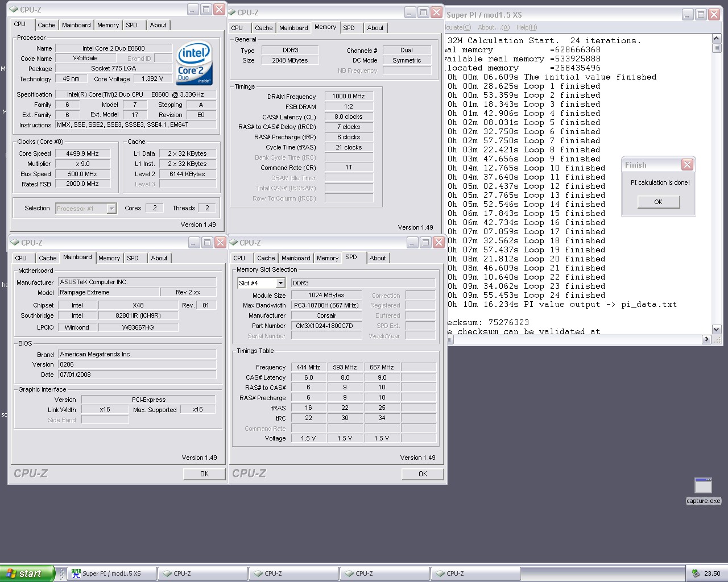This screenshot has height=582, width=728.
Task: Click the Southbridge 82801IR (ICH9R) field
Action: [x=138, y=315]
